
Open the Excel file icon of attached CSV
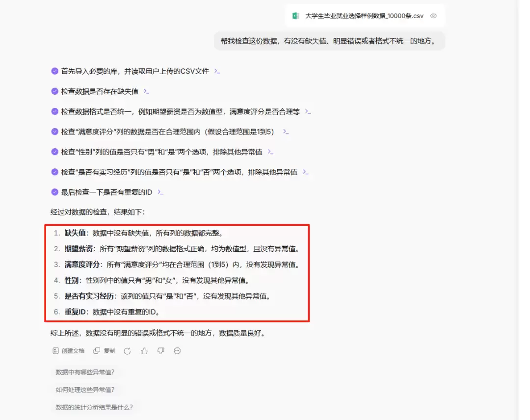click(296, 16)
